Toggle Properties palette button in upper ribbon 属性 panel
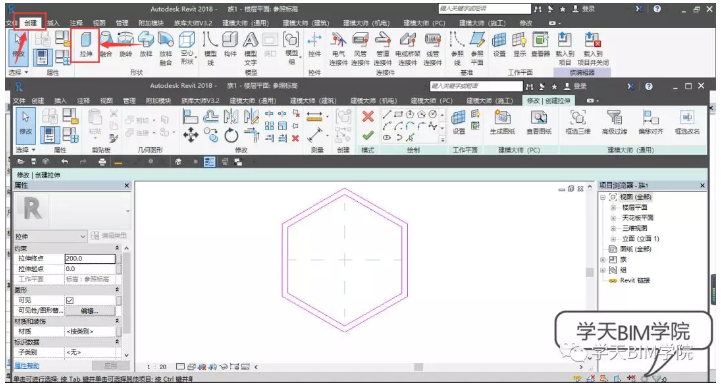 pos(43,57)
